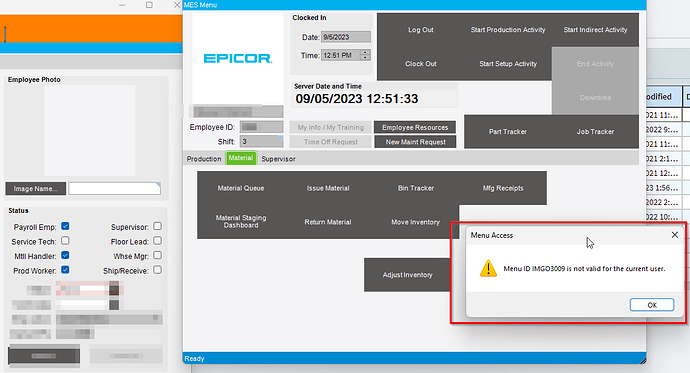Screen dimensions: 690x373
Task: Click the MES Menu window title bar
Action: pyautogui.click(x=414, y=5)
